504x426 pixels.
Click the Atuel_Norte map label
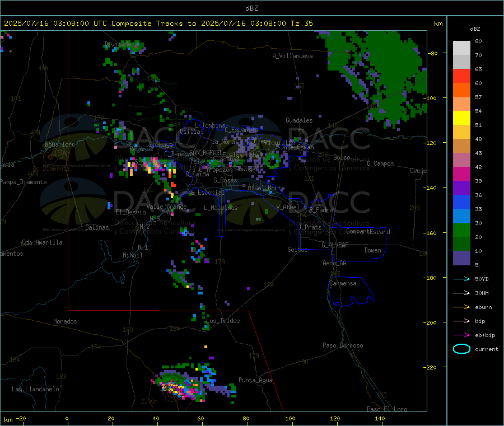(266, 188)
